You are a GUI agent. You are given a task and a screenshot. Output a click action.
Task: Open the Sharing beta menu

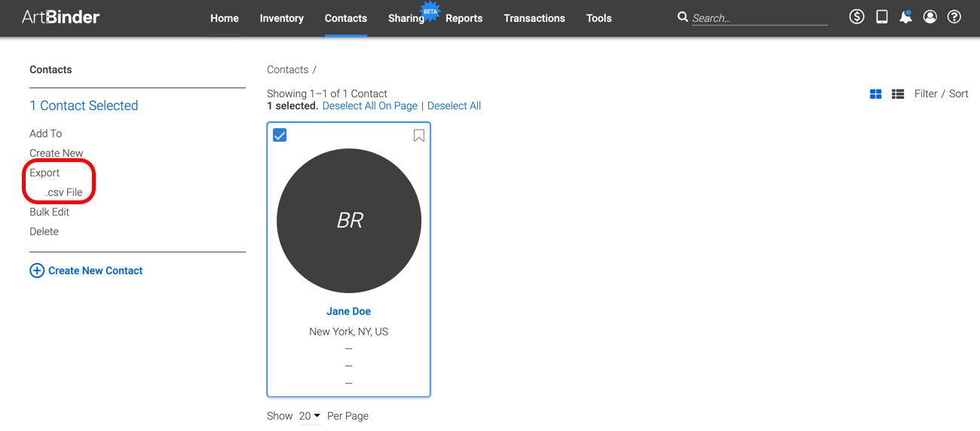click(406, 18)
